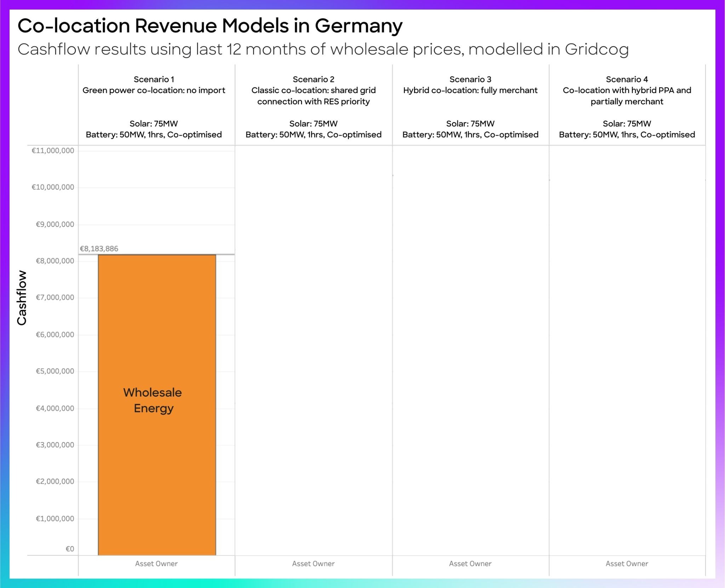Click the €8,000,000 axis tick label
This screenshot has width=725, height=588.
(x=55, y=261)
